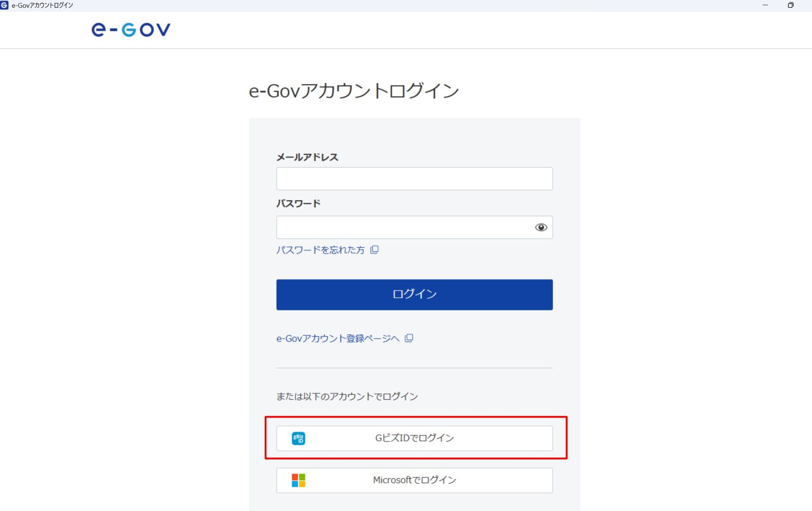Click the G app icon in title bar
This screenshot has height=511, width=812.
point(4,5)
